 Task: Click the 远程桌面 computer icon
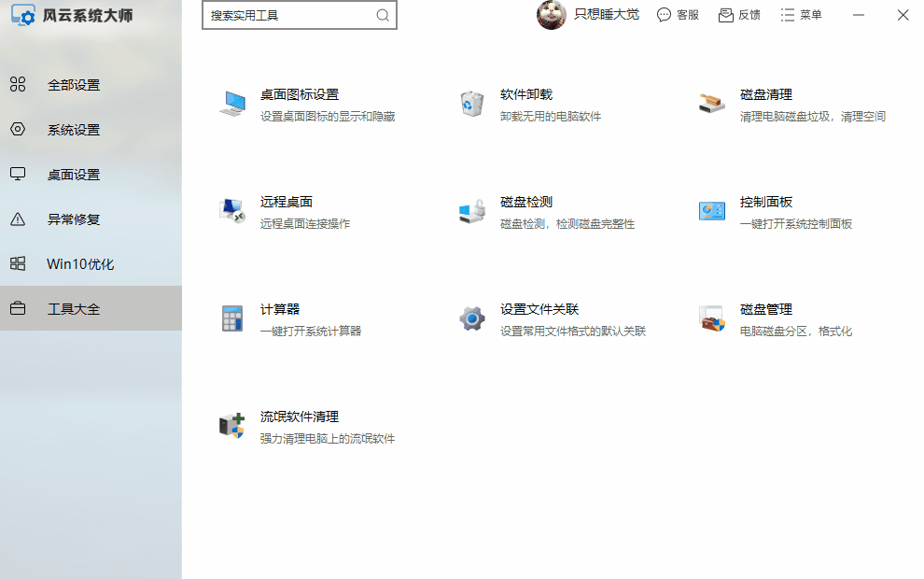[x=232, y=210]
